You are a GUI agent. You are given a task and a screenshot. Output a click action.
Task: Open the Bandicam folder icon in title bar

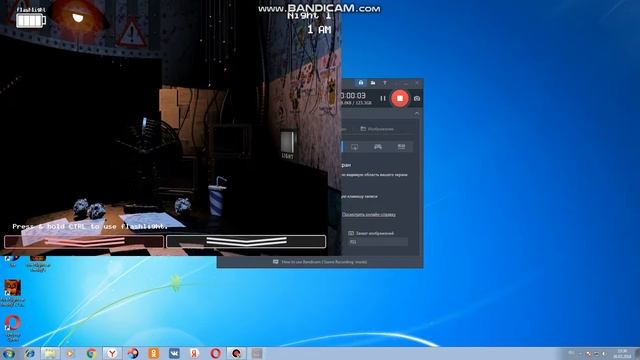coord(373,83)
